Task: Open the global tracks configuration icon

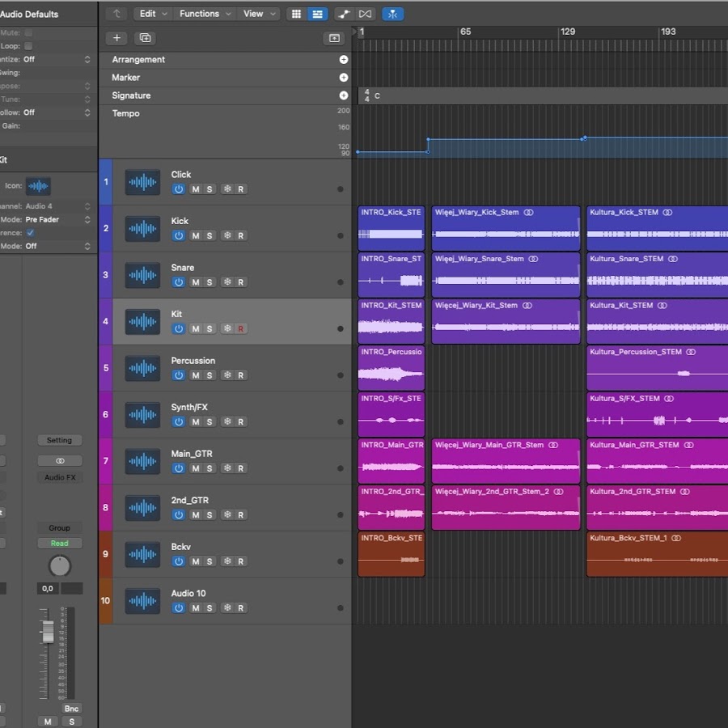Action: coord(334,38)
